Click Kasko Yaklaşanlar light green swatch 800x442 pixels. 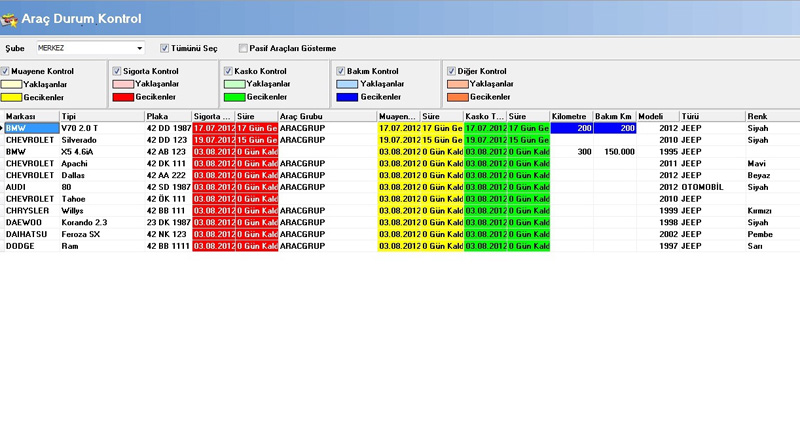tap(235, 84)
